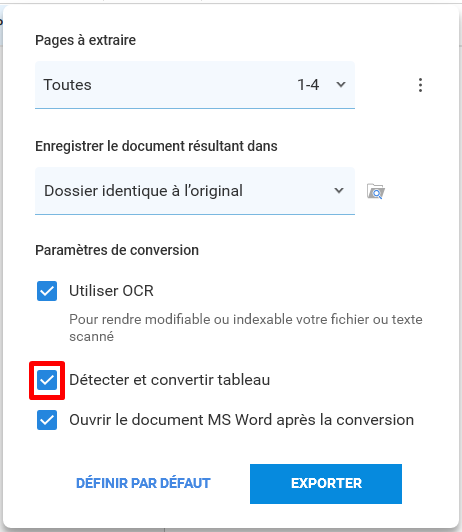
Task: Click the Paramètres de conversion heading
Action: tap(117, 250)
